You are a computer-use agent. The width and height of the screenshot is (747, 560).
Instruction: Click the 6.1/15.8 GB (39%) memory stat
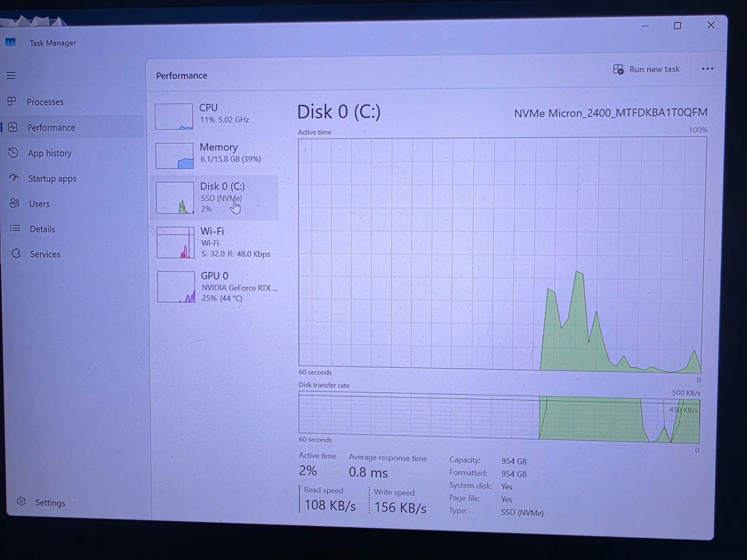(x=231, y=159)
